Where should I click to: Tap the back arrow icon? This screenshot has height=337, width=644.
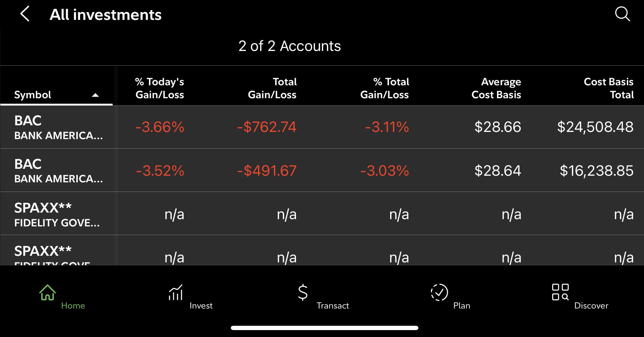(25, 14)
